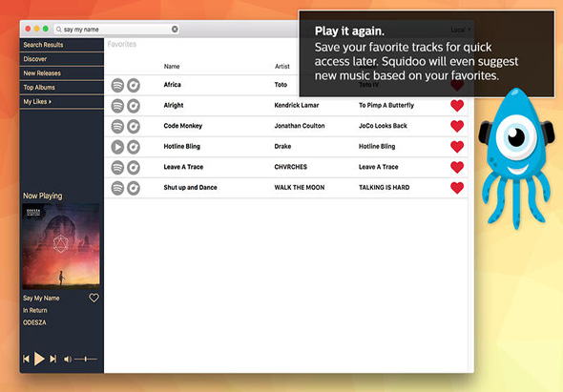Sort by the Name column header
This screenshot has width=563, height=392.
(x=172, y=67)
